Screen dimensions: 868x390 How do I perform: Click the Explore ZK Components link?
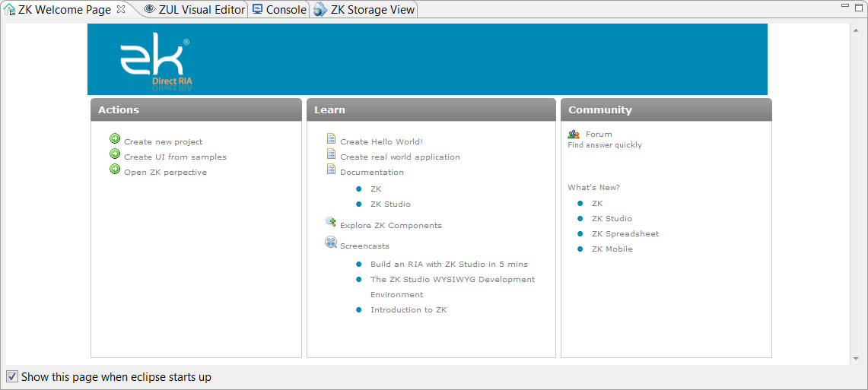[391, 226]
